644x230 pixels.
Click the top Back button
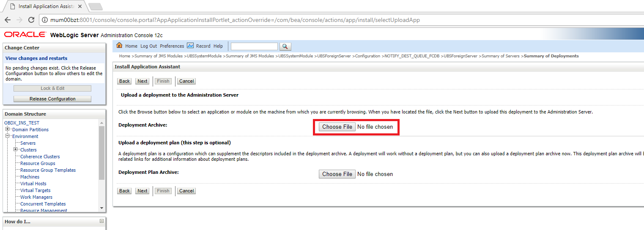(x=124, y=81)
